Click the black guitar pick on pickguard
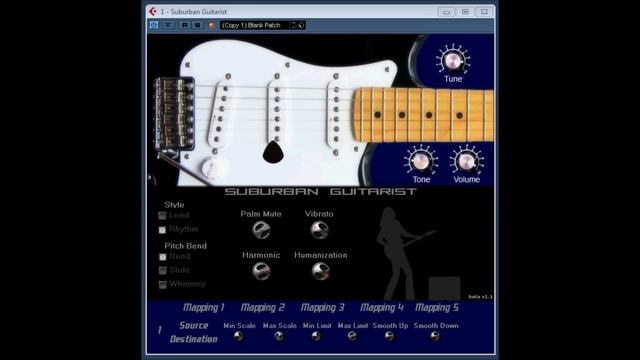Image resolution: width=640 pixels, height=360 pixels. click(273, 152)
